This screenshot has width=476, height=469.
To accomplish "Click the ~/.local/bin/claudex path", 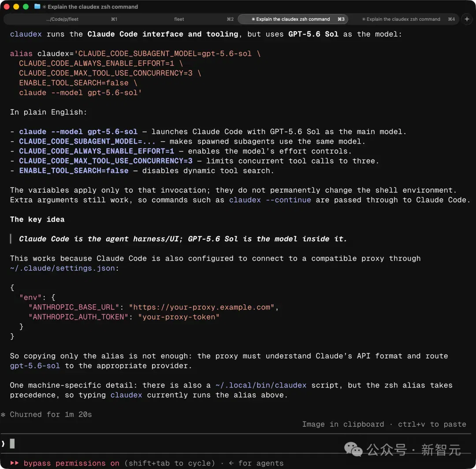I will (261, 385).
